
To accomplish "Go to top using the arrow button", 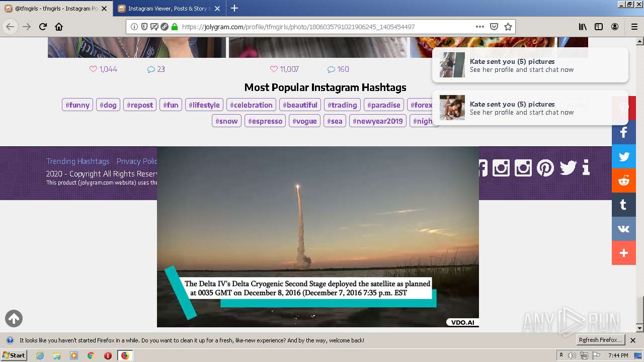I will [14, 318].
